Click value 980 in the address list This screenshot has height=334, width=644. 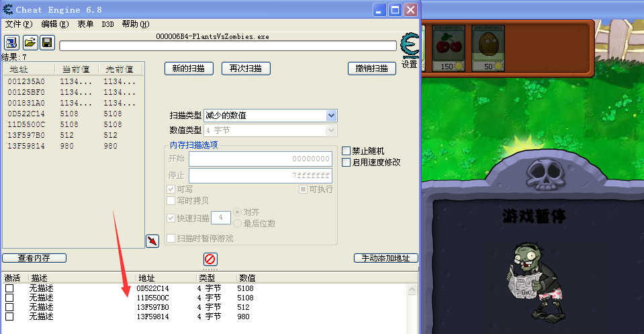coord(243,317)
